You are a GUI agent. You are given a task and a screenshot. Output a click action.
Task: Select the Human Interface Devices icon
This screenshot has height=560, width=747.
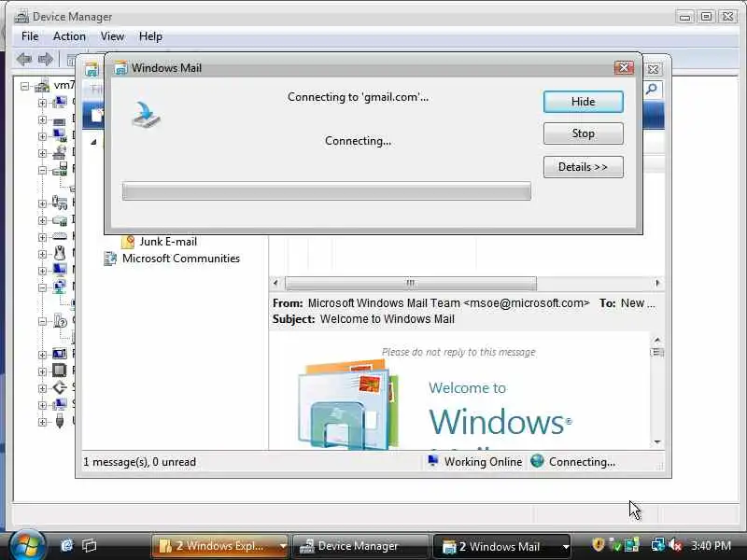pos(60,203)
